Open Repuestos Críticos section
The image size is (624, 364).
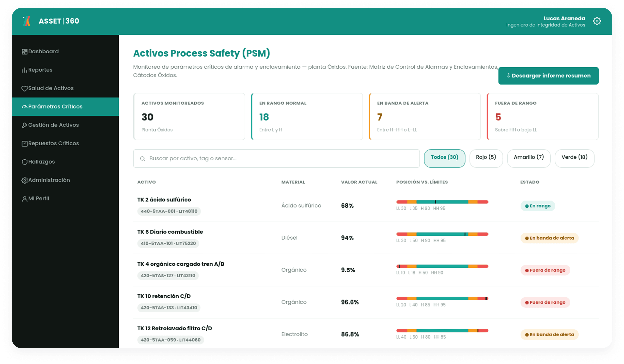click(x=65, y=144)
